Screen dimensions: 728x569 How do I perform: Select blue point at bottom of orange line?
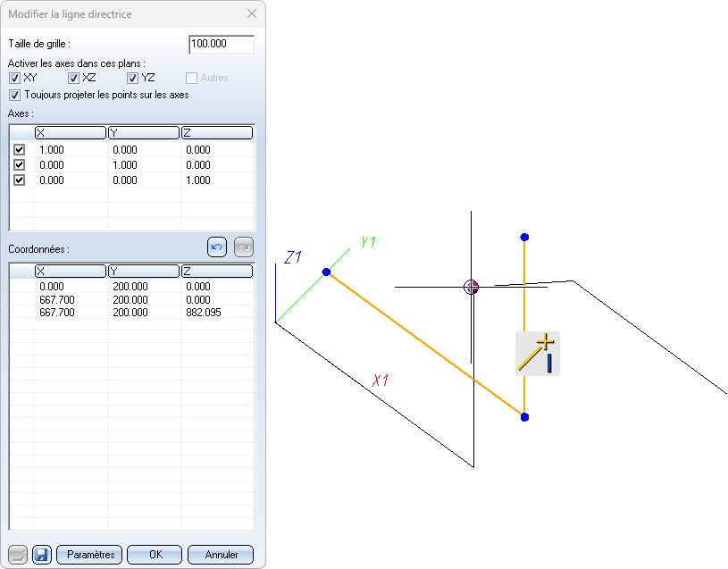point(524,417)
